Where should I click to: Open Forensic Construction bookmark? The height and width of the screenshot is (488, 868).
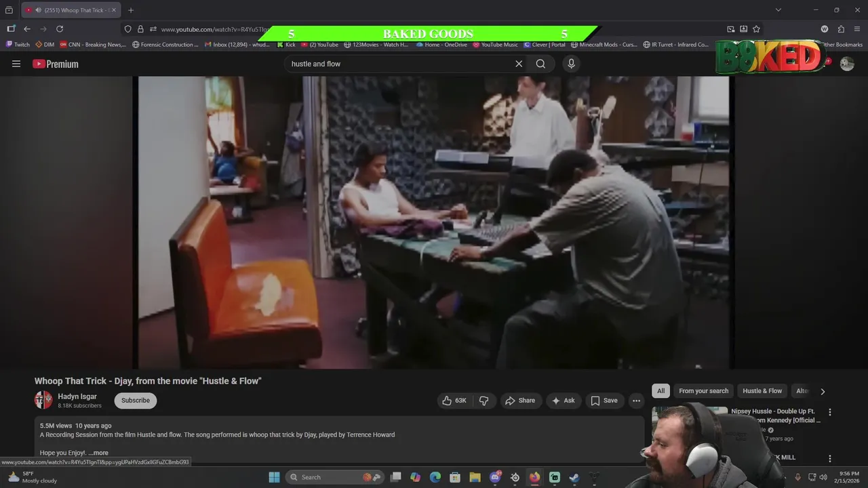click(165, 45)
